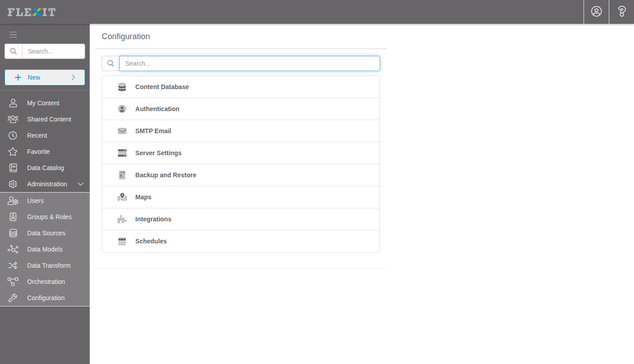Click the sidebar search magnifier icon
The width and height of the screenshot is (634, 364).
click(x=14, y=51)
